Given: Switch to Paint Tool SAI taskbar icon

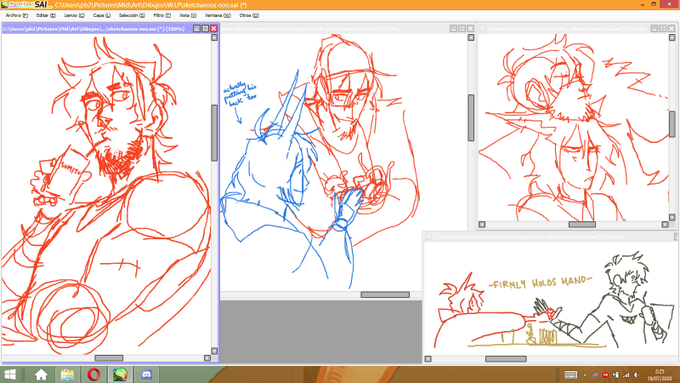Looking at the screenshot, I should tap(120, 374).
